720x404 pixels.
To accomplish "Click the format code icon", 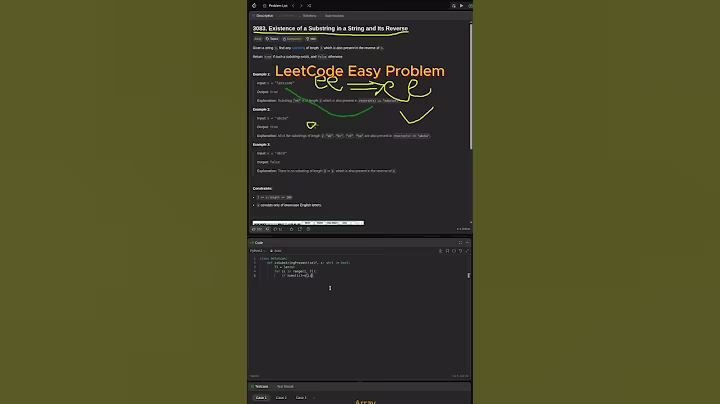I will [440, 251].
